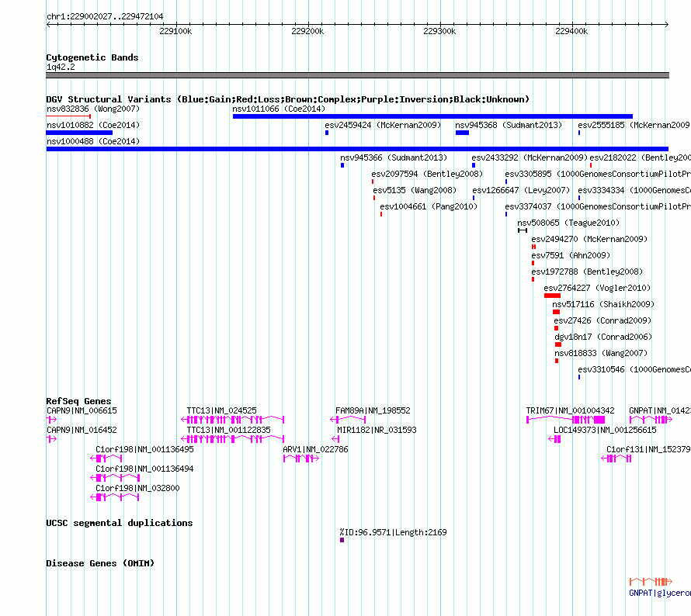This screenshot has width=691, height=616.
Task: Click esv2097594 (Bentley2008) variant label
Action: (427, 174)
